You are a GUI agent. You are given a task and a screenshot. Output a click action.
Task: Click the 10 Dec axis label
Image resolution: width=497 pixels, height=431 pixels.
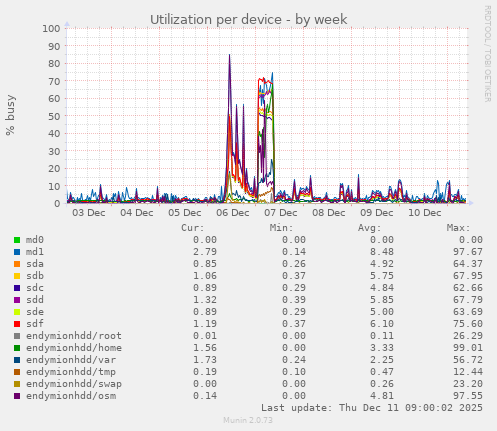tap(425, 213)
